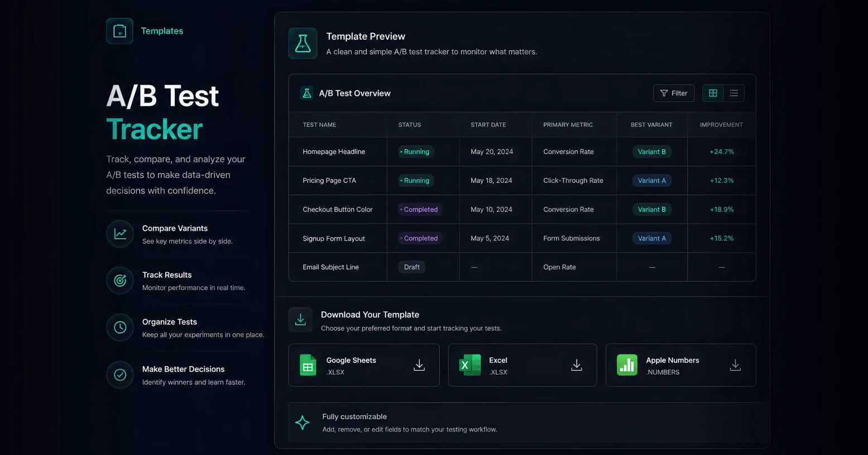Sort by Start Date column header
868x455 pixels.
point(488,125)
